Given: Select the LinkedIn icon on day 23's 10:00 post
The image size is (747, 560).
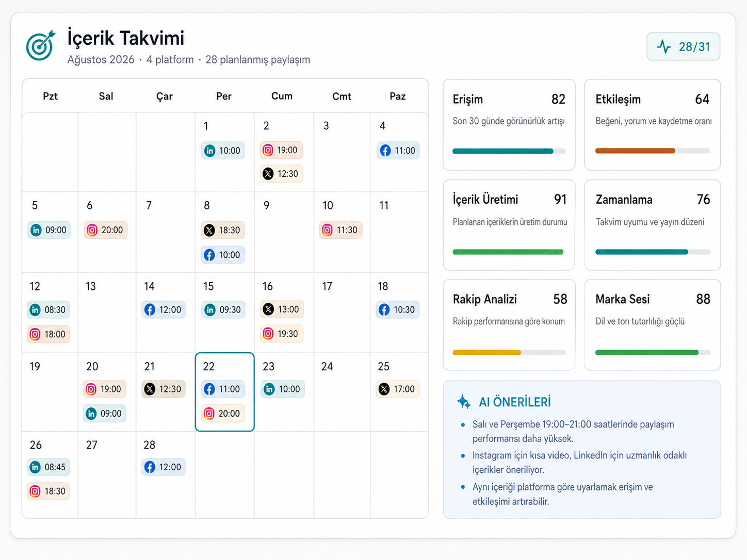Looking at the screenshot, I should 269,389.
